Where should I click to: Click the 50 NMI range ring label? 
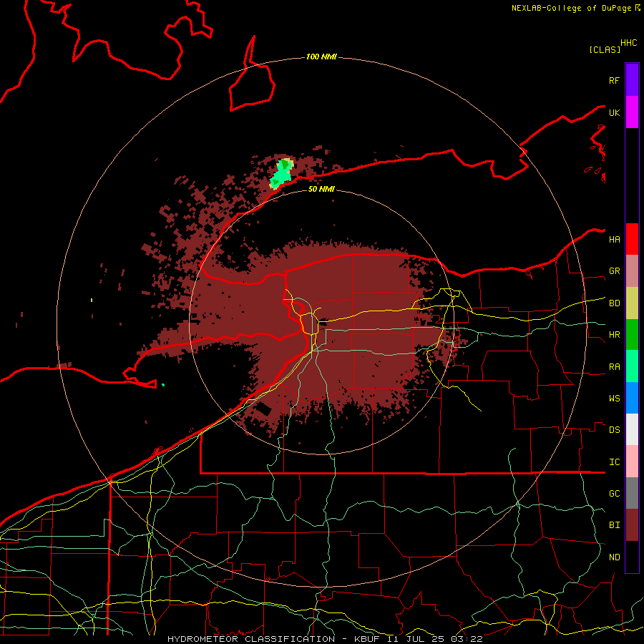pos(321,189)
